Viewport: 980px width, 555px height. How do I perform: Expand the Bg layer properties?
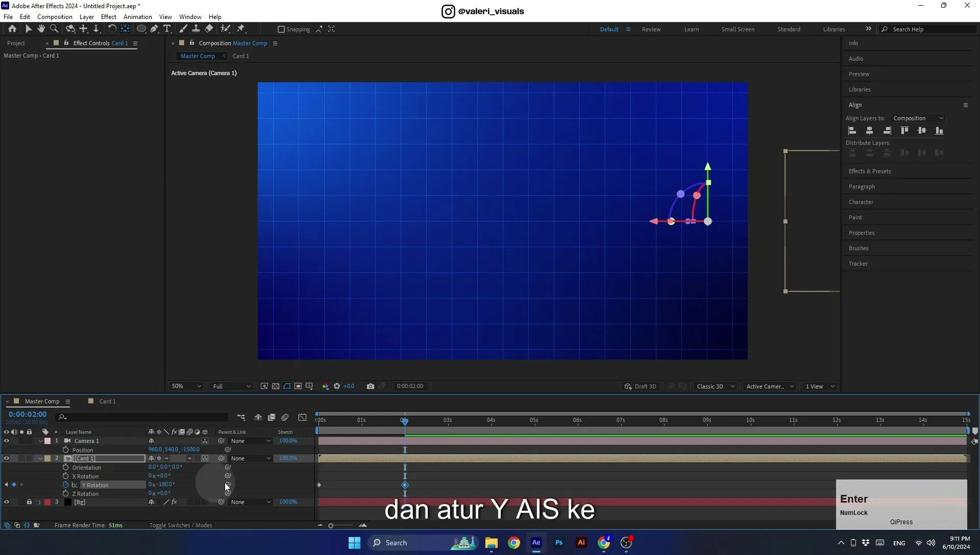click(39, 502)
